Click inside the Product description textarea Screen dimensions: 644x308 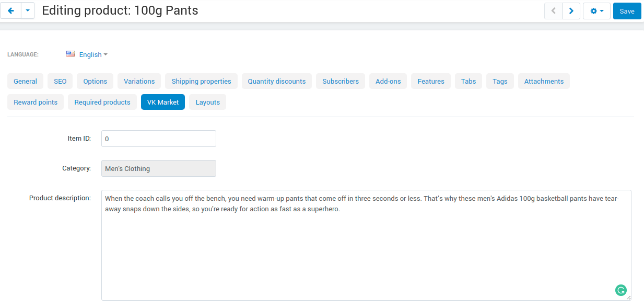[x=366, y=245]
